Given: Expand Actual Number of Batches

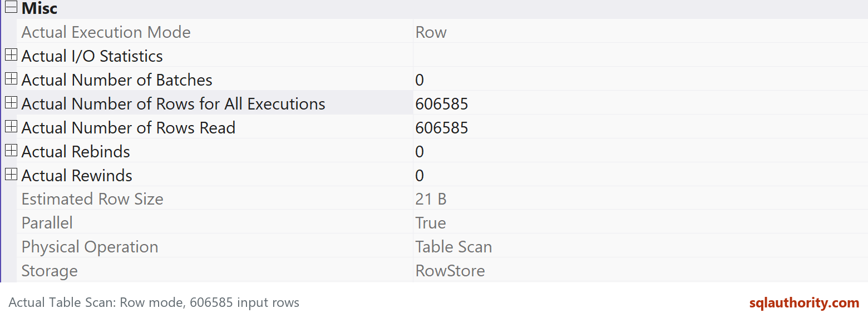Looking at the screenshot, I should pyautogui.click(x=11, y=79).
